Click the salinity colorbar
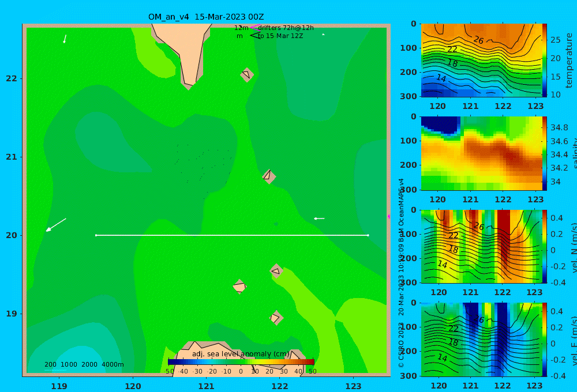577x392 pixels. point(545,153)
